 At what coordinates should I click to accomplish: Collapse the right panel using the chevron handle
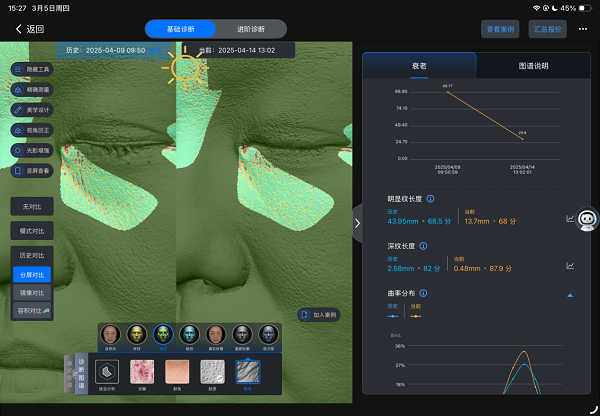point(357,224)
